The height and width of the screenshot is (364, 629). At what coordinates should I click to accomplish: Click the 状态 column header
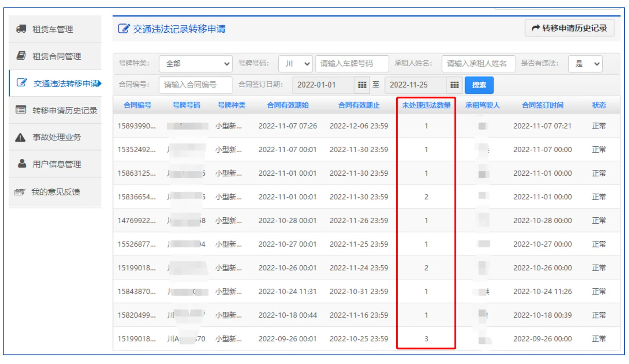(x=599, y=105)
